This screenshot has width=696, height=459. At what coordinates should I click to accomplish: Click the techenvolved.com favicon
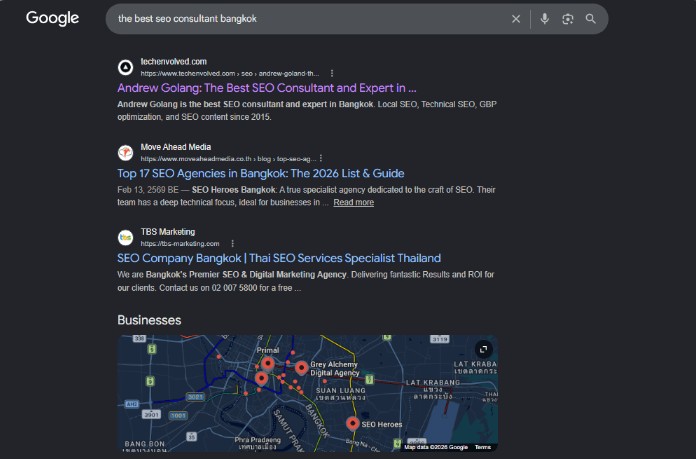pyautogui.click(x=126, y=67)
